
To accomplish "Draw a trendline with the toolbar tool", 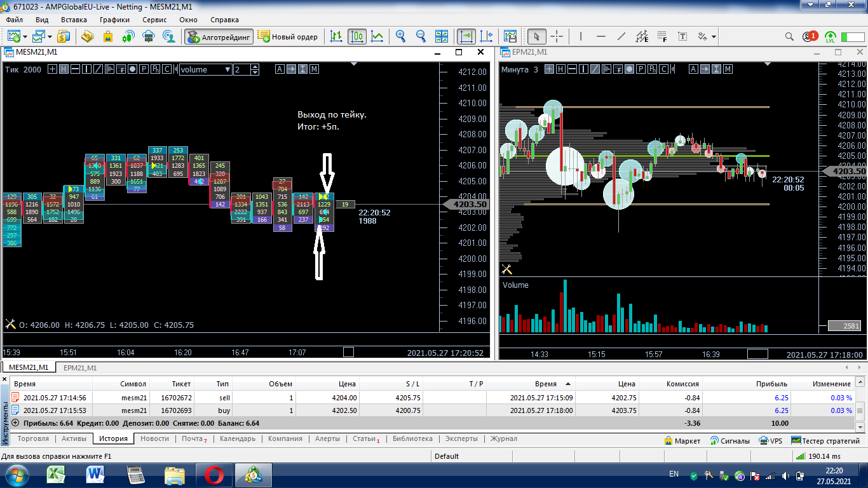I will pyautogui.click(x=621, y=37).
